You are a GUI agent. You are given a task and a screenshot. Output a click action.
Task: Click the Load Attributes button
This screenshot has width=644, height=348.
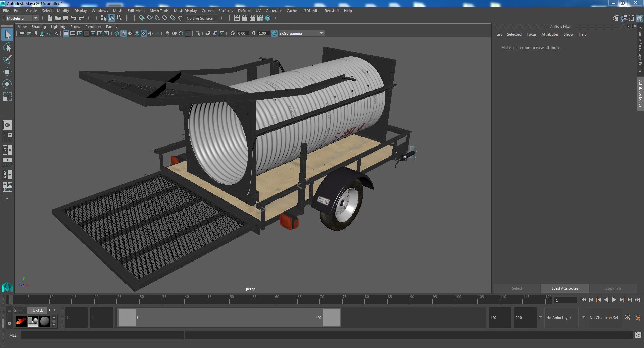[x=565, y=288]
